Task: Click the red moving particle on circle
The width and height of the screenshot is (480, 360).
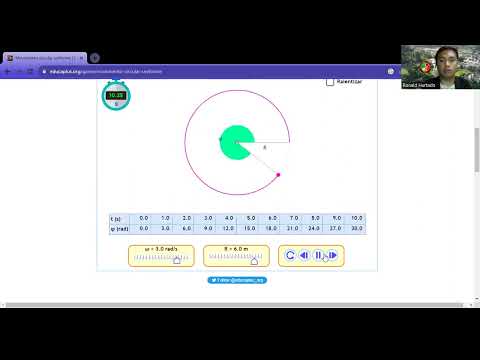Action: tap(278, 175)
